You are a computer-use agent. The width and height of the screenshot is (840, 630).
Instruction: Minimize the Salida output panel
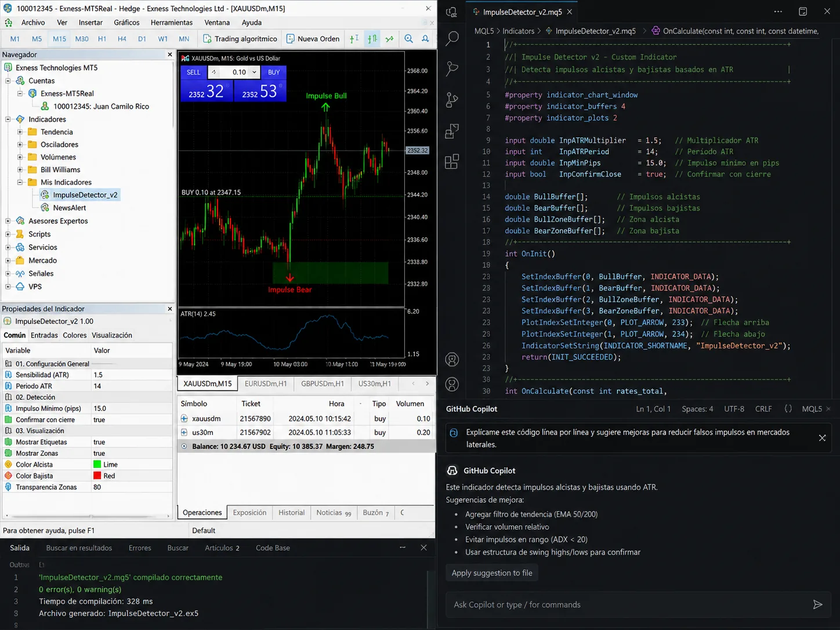(403, 548)
